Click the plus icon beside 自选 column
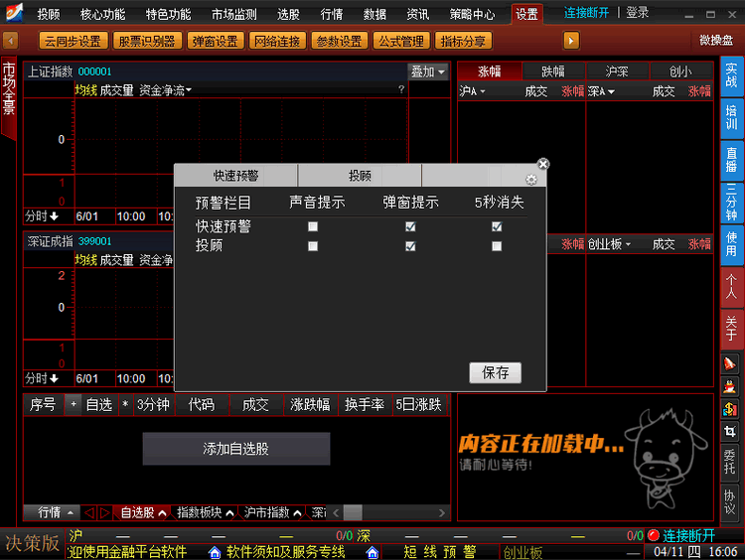The width and height of the screenshot is (745, 560). pos(74,404)
